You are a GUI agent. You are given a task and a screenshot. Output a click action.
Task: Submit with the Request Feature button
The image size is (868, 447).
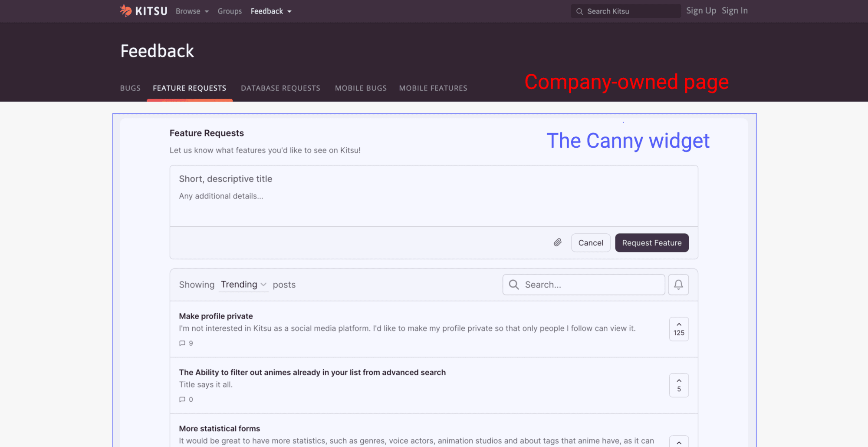(x=652, y=243)
